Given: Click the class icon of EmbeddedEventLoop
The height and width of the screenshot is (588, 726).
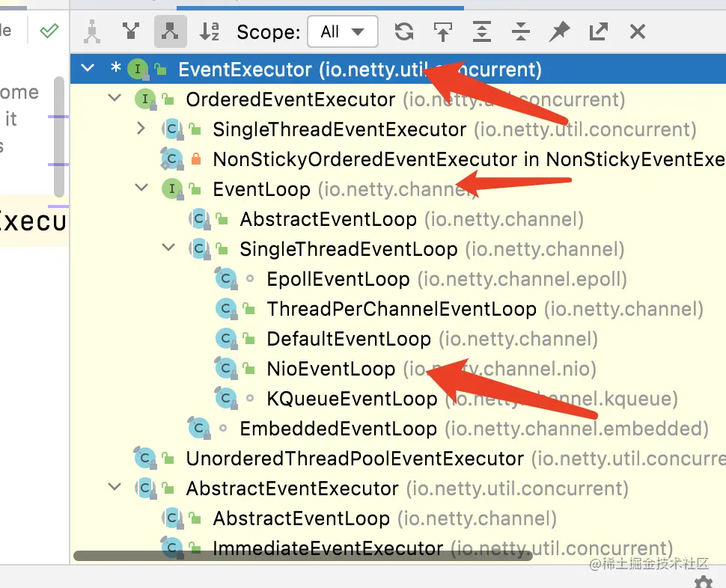Looking at the screenshot, I should point(199,429).
